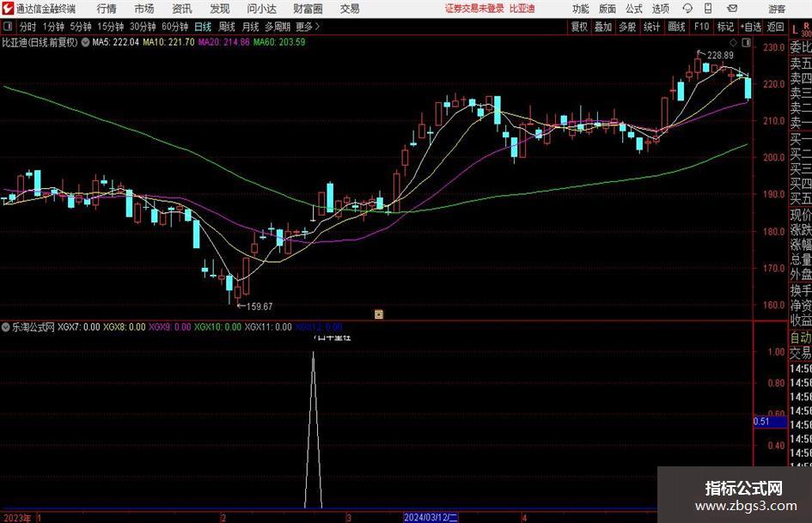Click the 游客 user label
812x523 pixels.
(776, 9)
